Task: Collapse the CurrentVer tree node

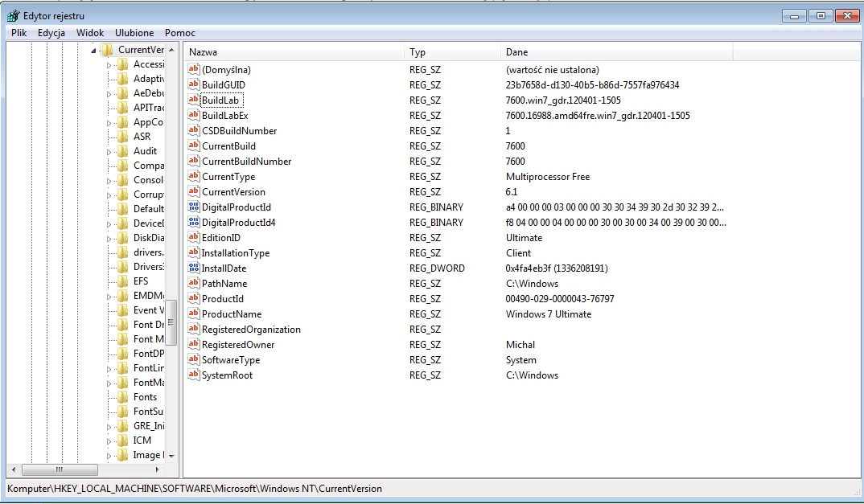Action: (93, 51)
